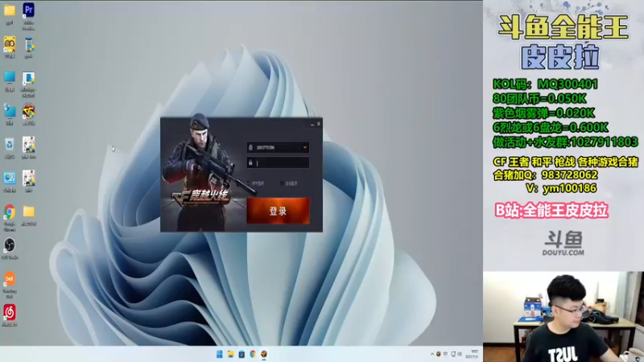Toggle the auto login checkbox
644x362 pixels.
281,183
